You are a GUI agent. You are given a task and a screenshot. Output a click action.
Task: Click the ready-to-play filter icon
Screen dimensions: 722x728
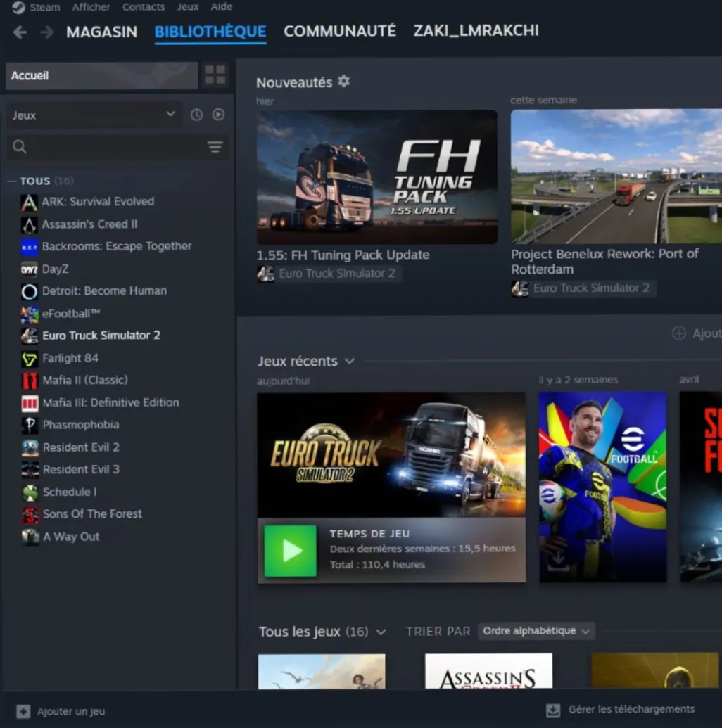tap(218, 115)
